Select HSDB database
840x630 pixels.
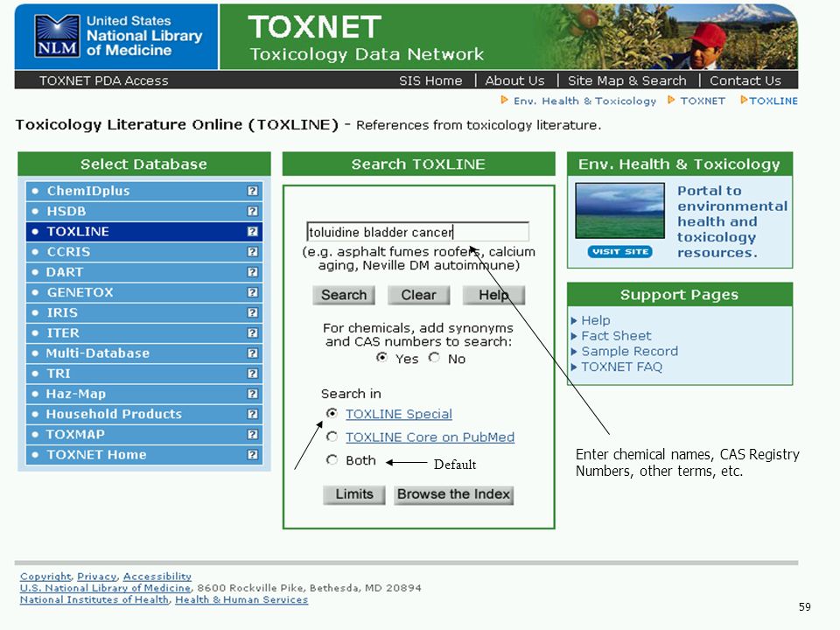coord(144,211)
